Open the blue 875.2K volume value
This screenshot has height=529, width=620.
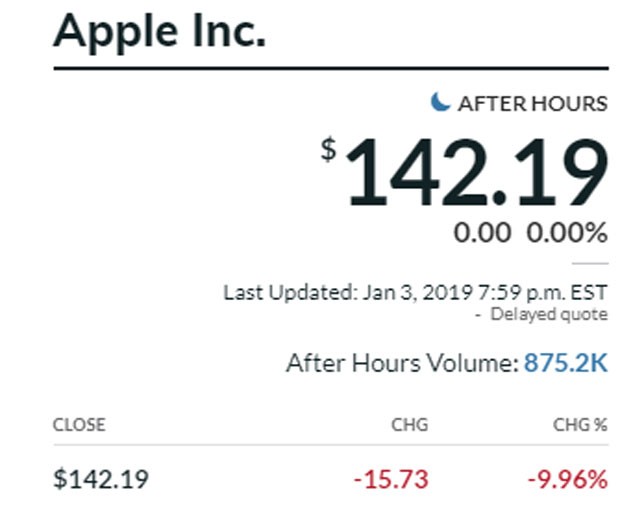coord(566,362)
